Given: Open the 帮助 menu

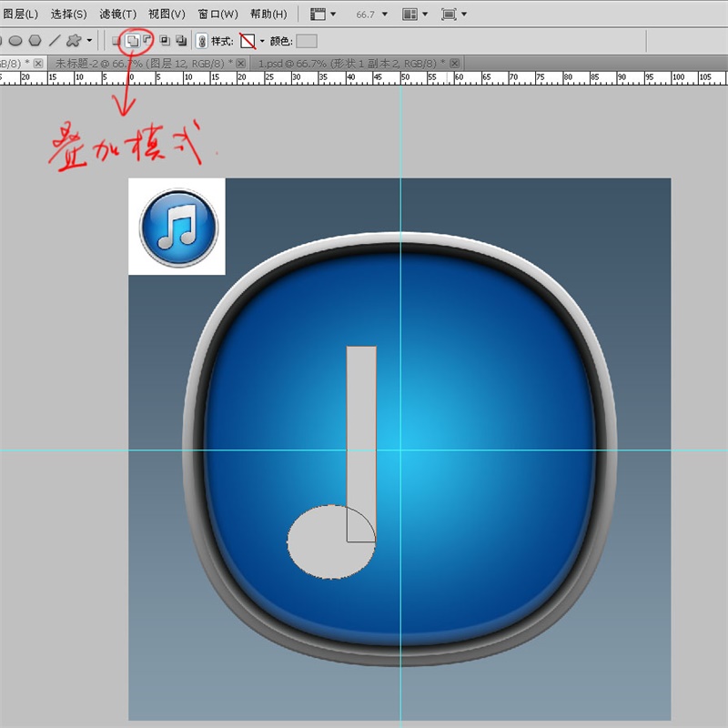Looking at the screenshot, I should [270, 14].
